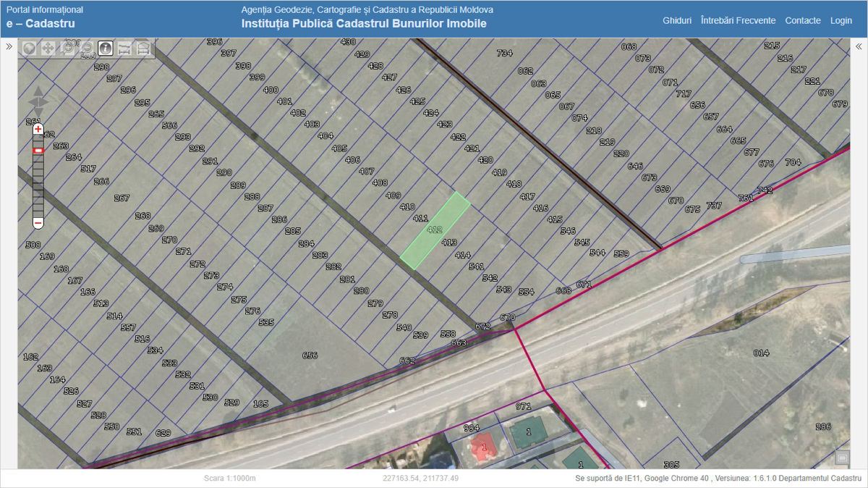The image size is (868, 488).
Task: Select parcel labeled 014
Action: [x=761, y=353]
